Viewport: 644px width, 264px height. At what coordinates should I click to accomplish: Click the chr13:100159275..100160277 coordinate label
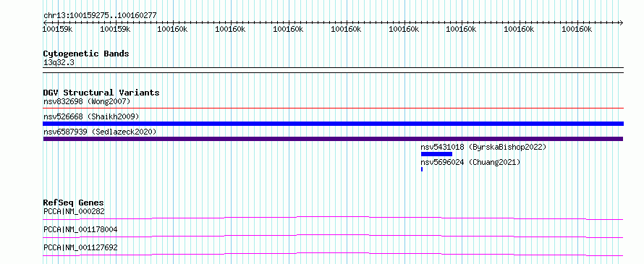tap(100, 16)
